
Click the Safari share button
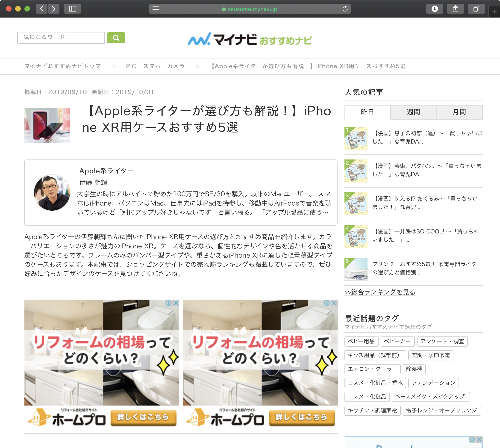(x=456, y=9)
